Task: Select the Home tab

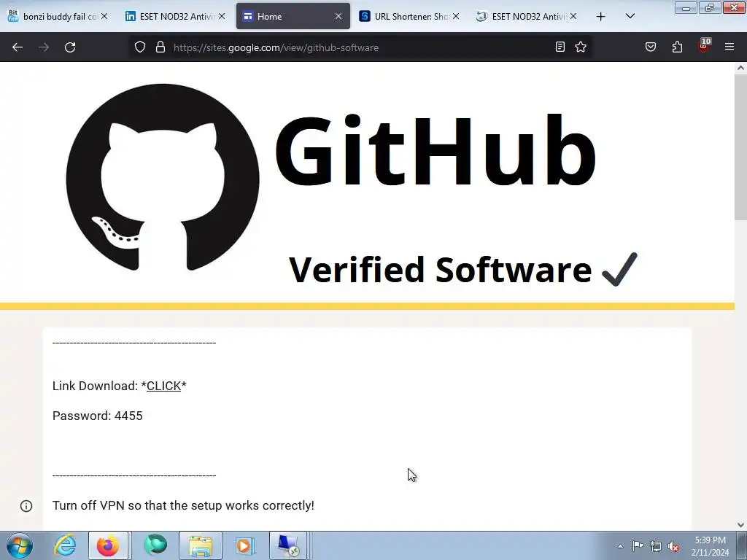Action: point(293,16)
